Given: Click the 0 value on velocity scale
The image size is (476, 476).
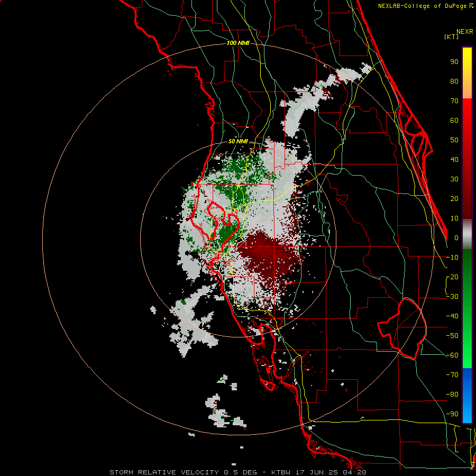Looking at the screenshot, I should (x=456, y=237).
